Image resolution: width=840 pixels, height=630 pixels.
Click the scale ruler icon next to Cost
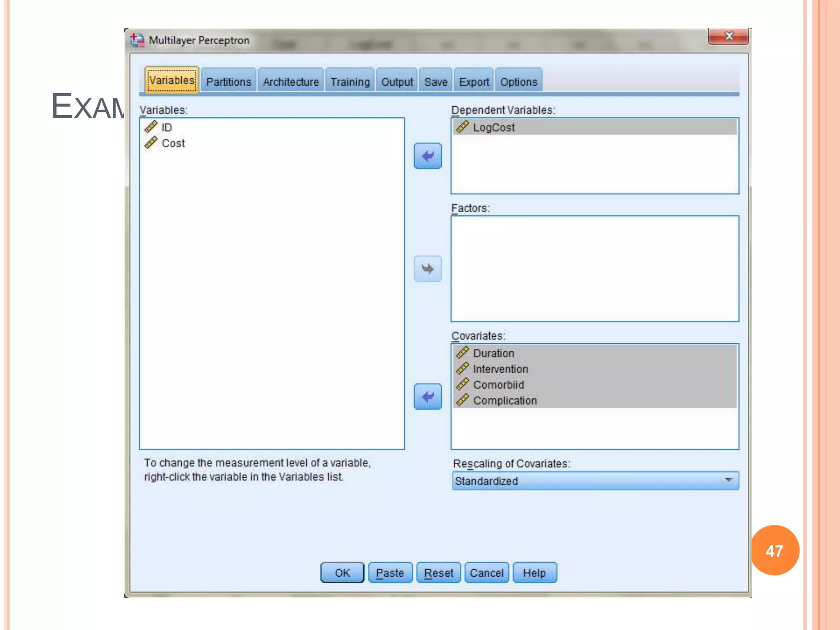pyautogui.click(x=151, y=143)
